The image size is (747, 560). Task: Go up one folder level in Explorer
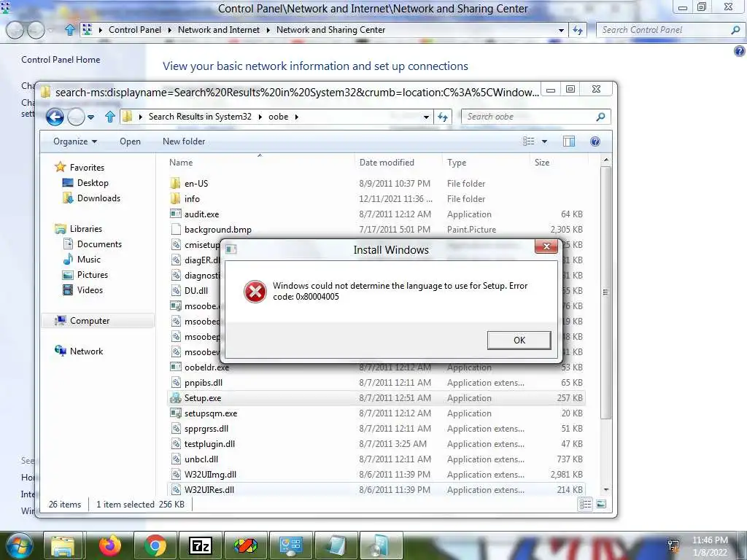(x=110, y=117)
